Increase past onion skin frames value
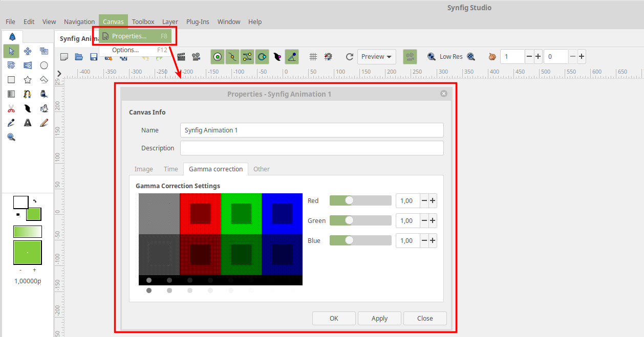The height and width of the screenshot is (337, 644). [x=538, y=57]
